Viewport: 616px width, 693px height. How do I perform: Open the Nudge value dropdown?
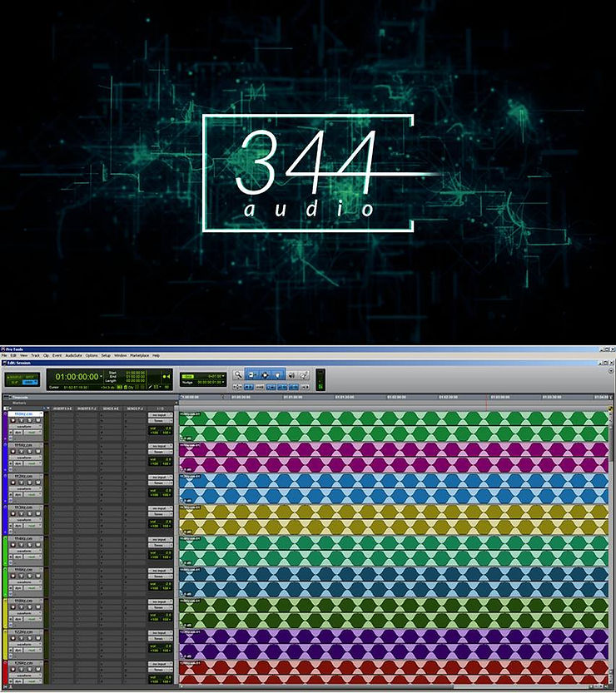click(x=223, y=383)
